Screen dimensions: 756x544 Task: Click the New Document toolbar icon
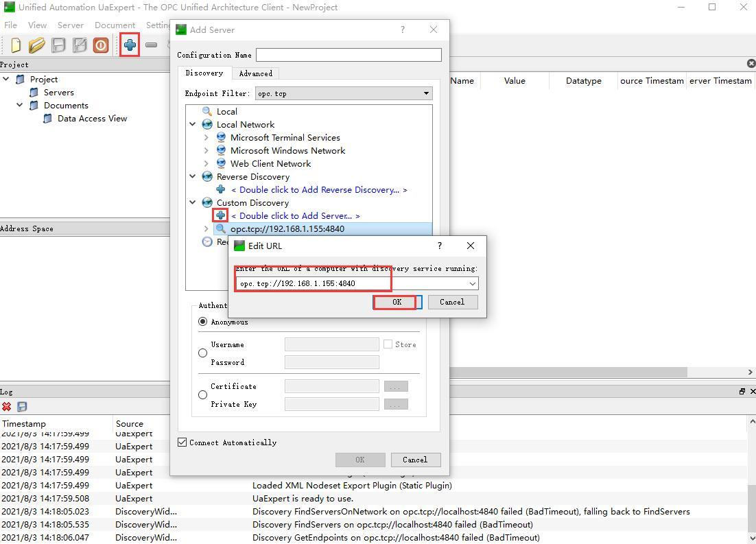tap(15, 45)
